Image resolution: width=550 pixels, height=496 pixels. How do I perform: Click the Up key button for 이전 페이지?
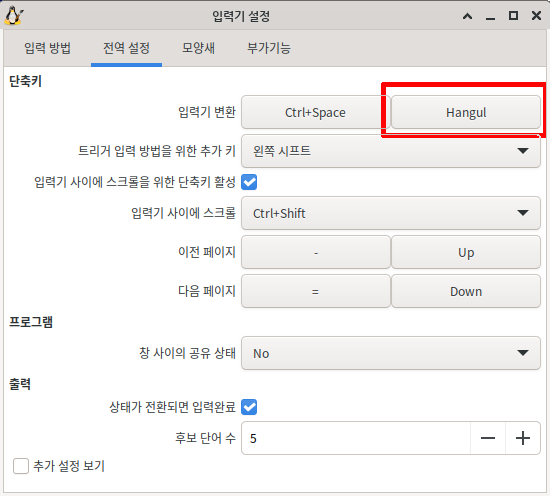(466, 252)
